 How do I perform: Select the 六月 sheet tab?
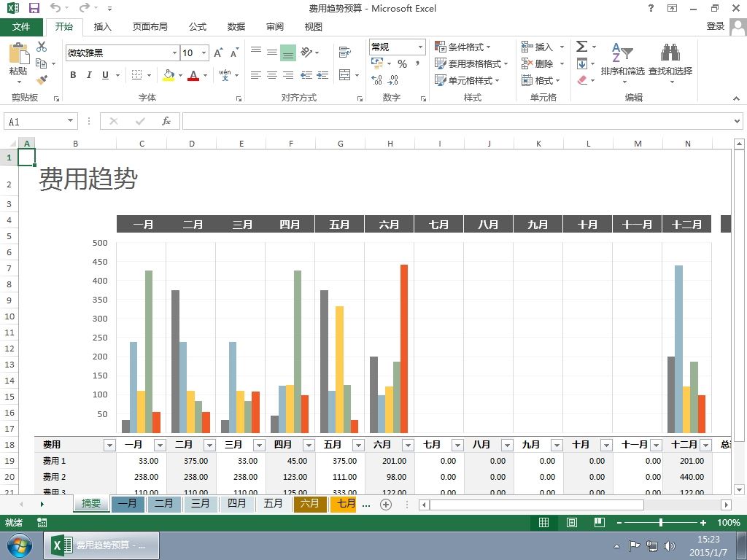point(309,504)
